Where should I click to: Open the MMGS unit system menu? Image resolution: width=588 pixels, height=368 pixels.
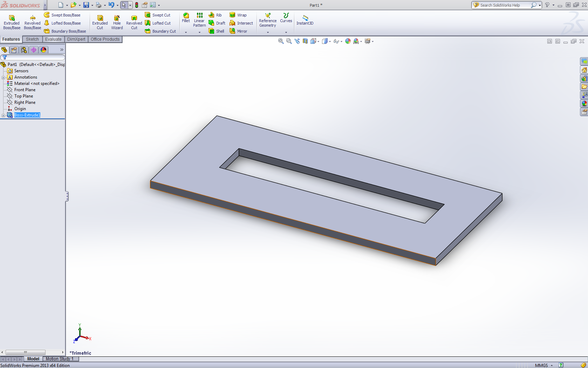544,366
